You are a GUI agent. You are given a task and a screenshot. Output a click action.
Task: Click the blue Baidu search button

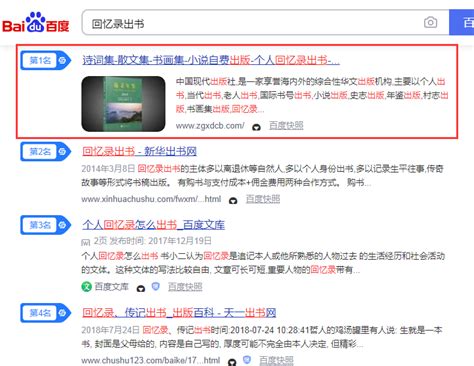pos(462,22)
